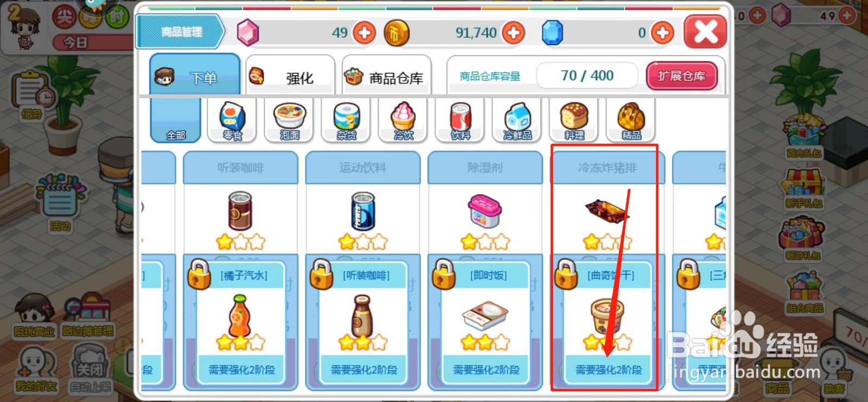The image size is (868, 402).
Task: Show 全部 all products category
Action: point(176,120)
